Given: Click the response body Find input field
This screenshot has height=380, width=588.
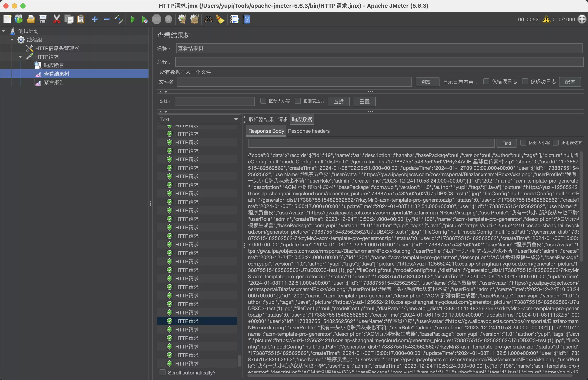Looking at the screenshot, I should click(371, 143).
